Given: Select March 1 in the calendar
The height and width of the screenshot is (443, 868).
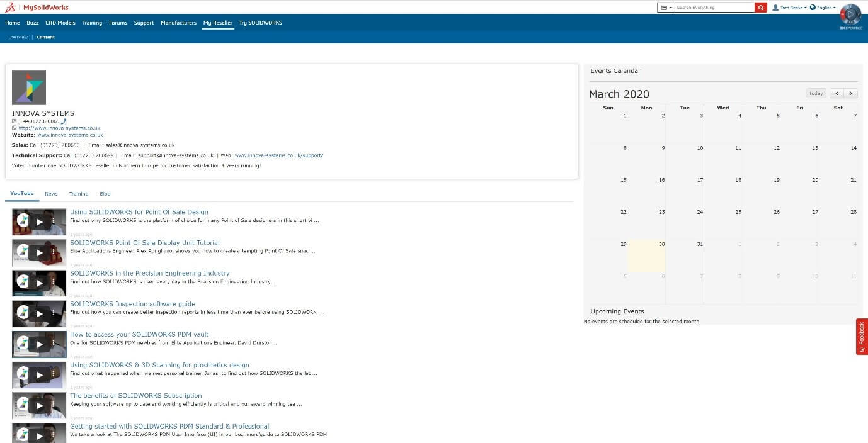Looking at the screenshot, I should coord(608,126).
